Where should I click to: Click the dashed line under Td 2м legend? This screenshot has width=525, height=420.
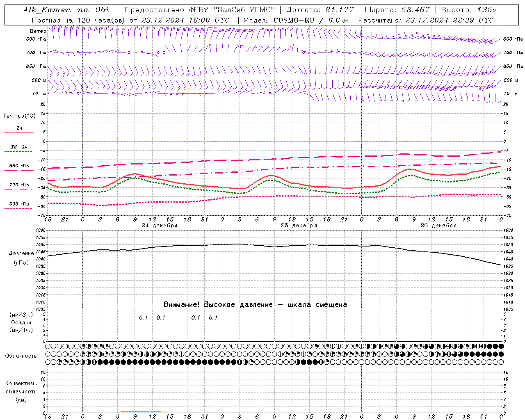tap(19, 152)
